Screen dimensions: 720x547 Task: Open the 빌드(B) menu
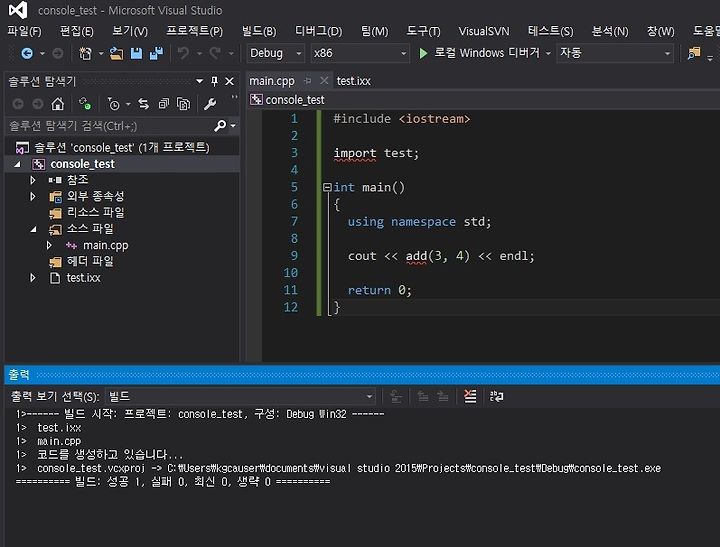point(259,31)
